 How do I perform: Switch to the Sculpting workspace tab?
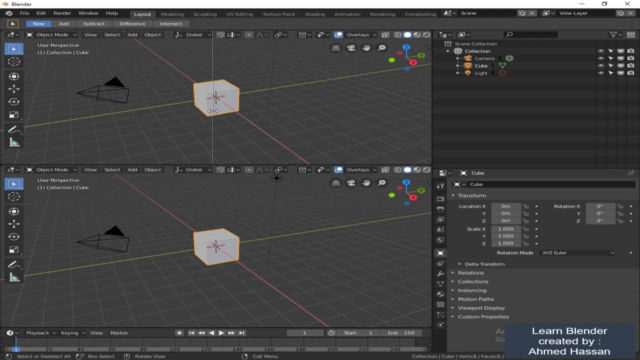pos(205,14)
